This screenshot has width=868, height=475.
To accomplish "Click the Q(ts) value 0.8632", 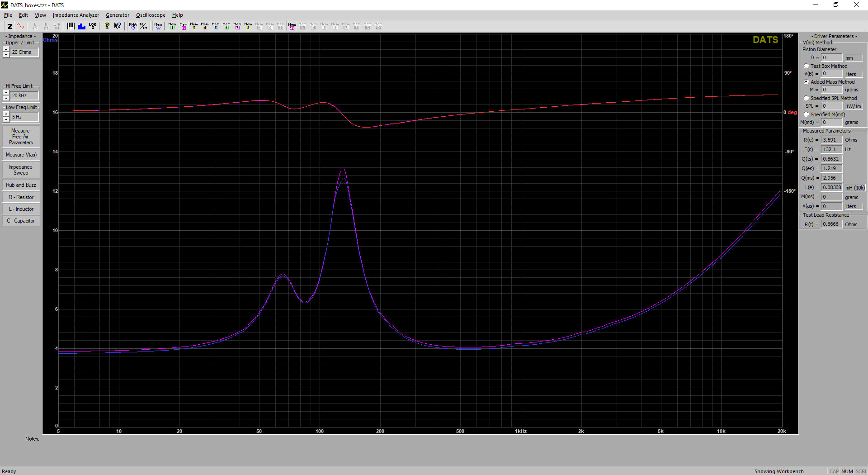I will [832, 159].
